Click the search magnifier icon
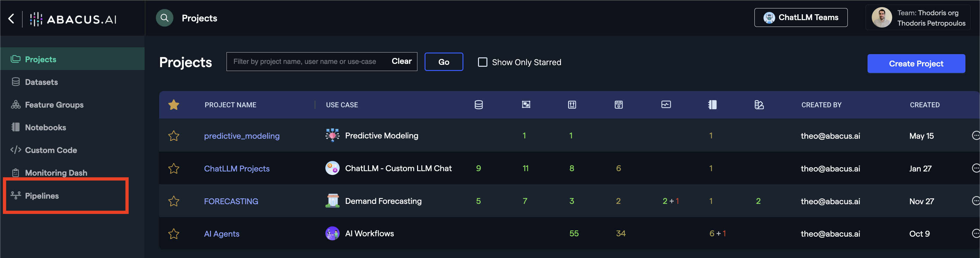Viewport: 980px width, 258px height. 164,18
